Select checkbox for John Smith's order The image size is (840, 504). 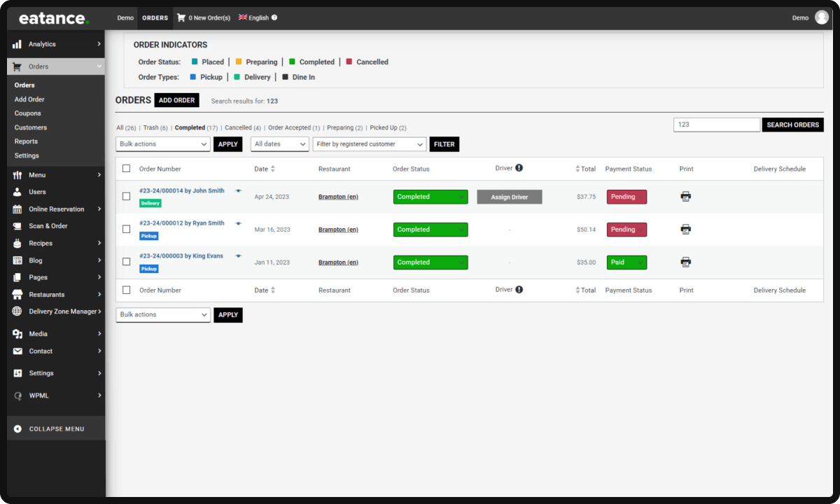[x=126, y=196]
